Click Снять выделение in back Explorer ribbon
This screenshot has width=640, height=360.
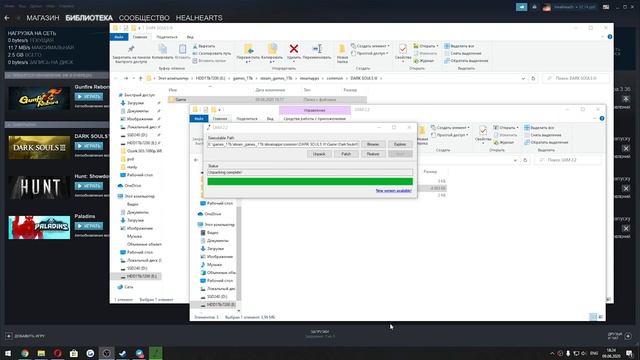(x=463, y=53)
